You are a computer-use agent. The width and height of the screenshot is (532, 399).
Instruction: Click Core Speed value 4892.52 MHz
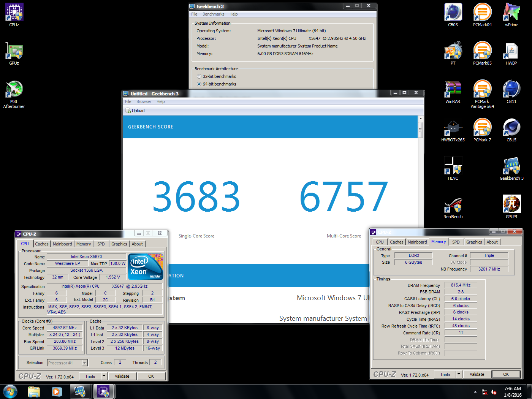(x=65, y=328)
